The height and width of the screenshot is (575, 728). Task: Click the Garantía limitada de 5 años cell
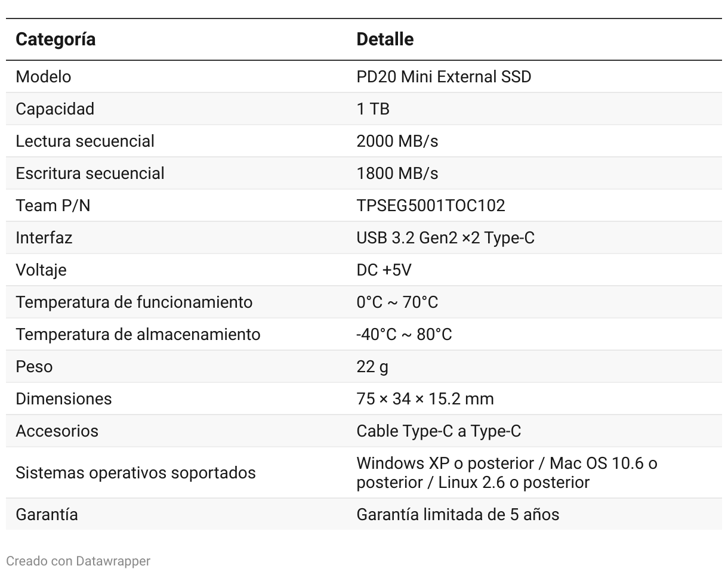pos(458,515)
